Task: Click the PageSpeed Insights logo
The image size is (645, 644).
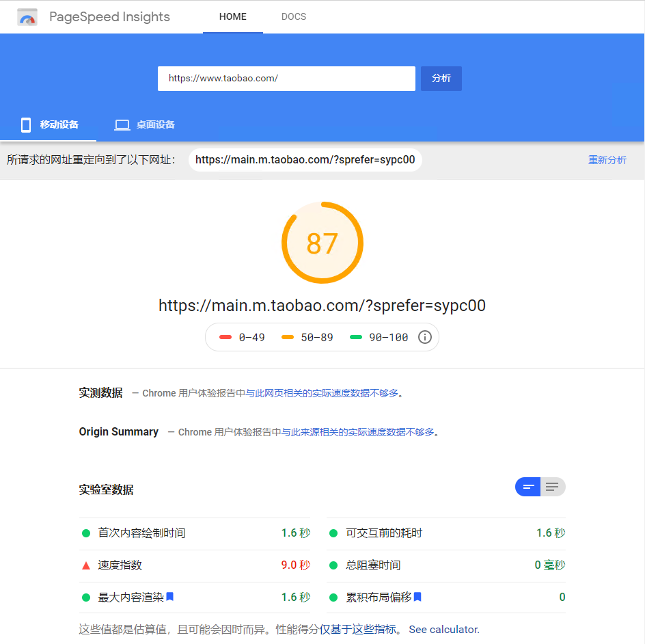Action: [x=27, y=16]
